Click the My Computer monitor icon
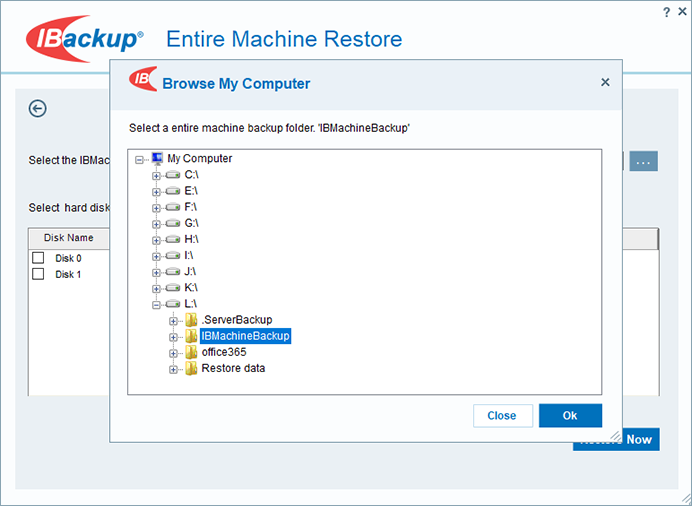The width and height of the screenshot is (692, 506). [157, 159]
